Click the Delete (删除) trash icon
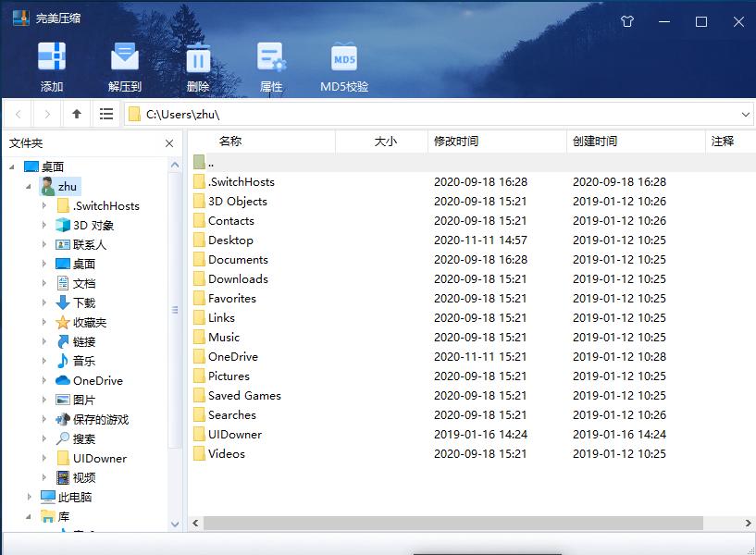This screenshot has height=555, width=756. [x=198, y=58]
